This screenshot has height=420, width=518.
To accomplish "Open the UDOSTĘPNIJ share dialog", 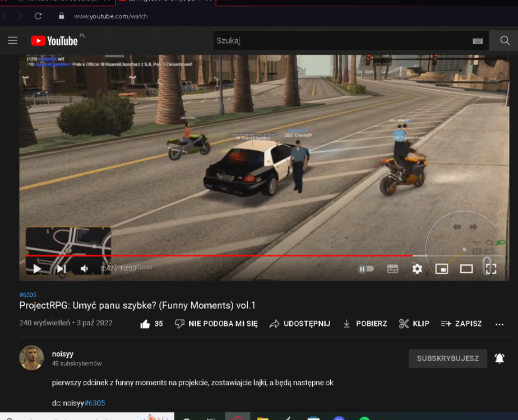I will coord(300,324).
